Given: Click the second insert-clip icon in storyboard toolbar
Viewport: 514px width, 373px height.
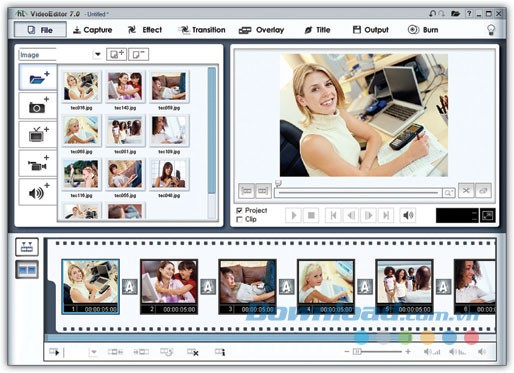Looking at the screenshot, I should click(x=141, y=352).
